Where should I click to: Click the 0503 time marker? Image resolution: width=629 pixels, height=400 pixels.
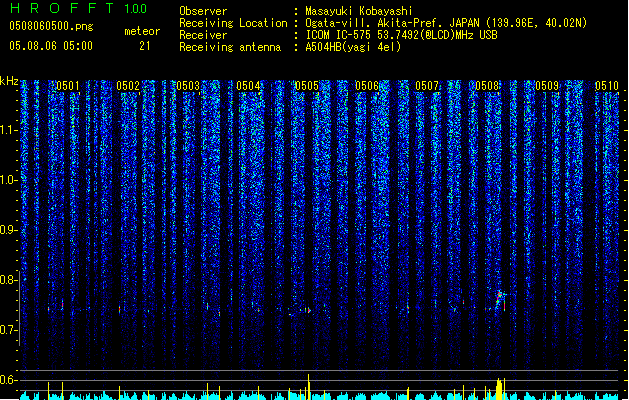pyautogui.click(x=188, y=85)
